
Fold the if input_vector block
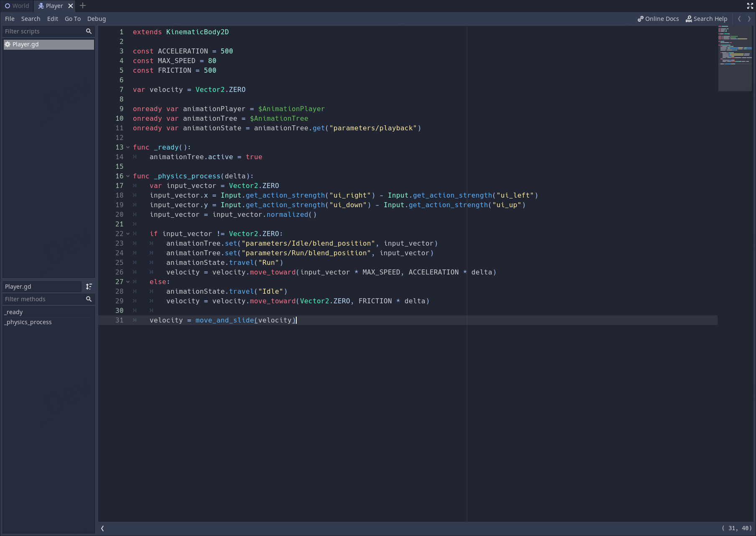[128, 234]
